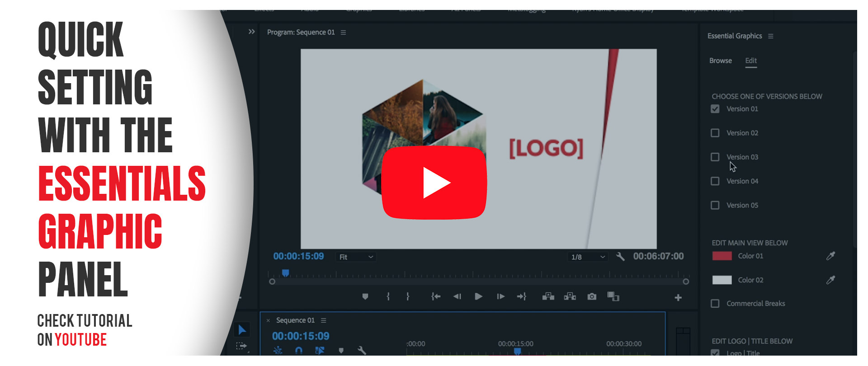
Task: Click the Add Marker button
Action: click(x=365, y=296)
